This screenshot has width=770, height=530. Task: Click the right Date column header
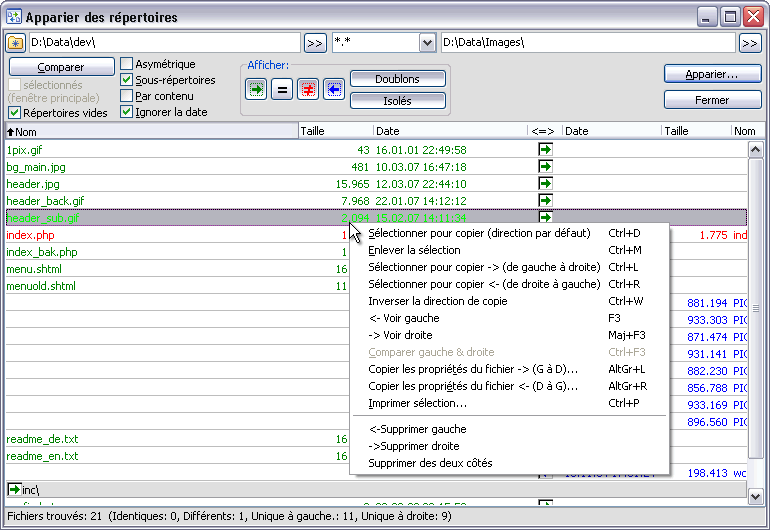point(611,131)
